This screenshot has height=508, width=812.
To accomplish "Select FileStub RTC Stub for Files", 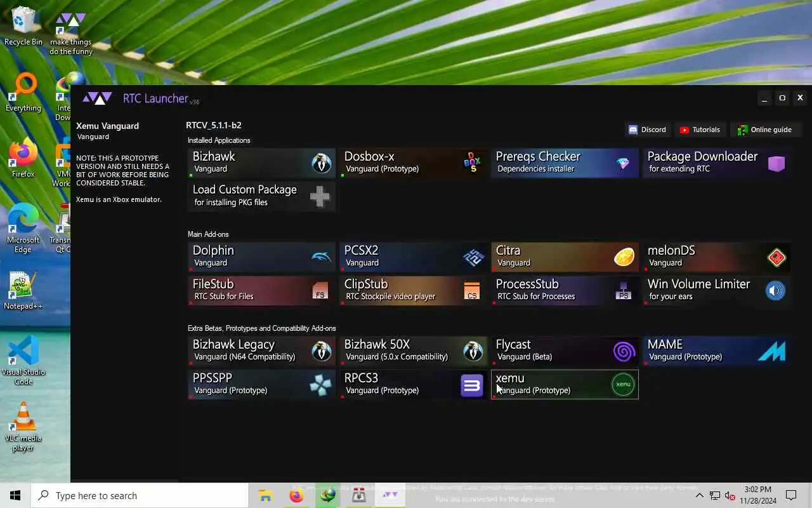I will point(223,297).
